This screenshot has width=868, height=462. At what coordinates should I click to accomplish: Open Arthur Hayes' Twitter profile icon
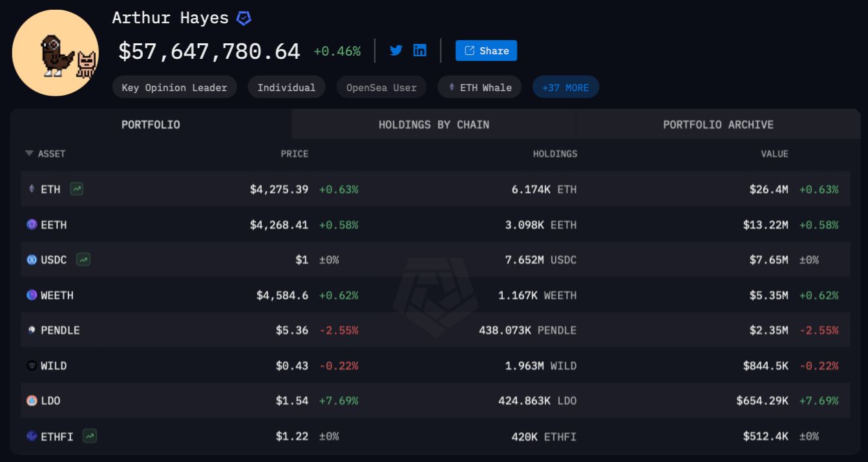pyautogui.click(x=396, y=50)
